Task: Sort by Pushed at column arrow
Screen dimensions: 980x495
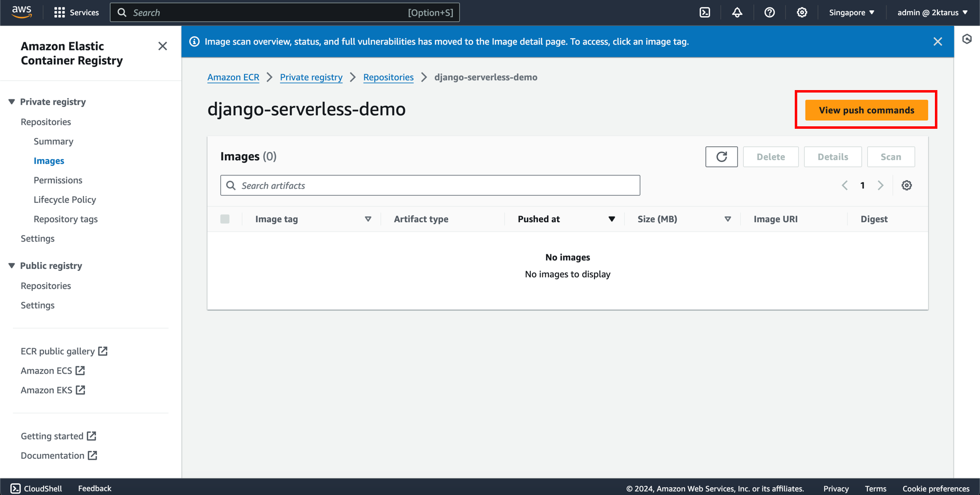Action: coord(612,219)
